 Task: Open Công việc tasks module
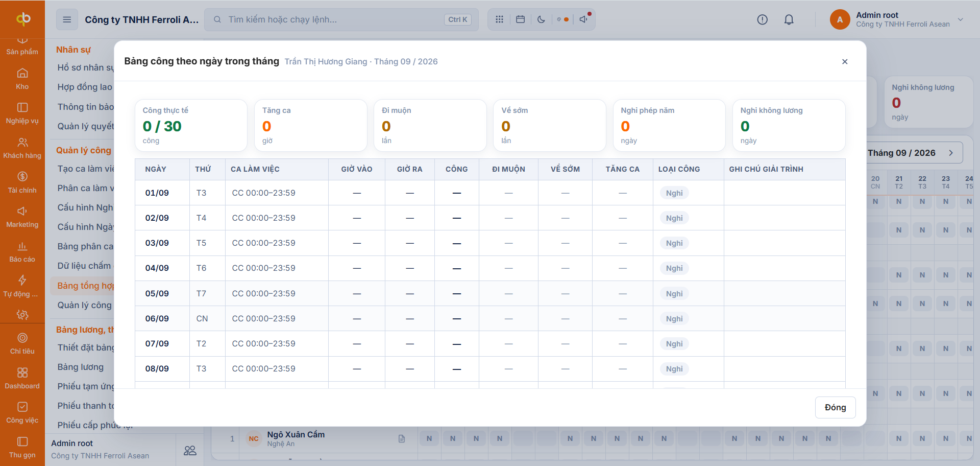click(22, 413)
